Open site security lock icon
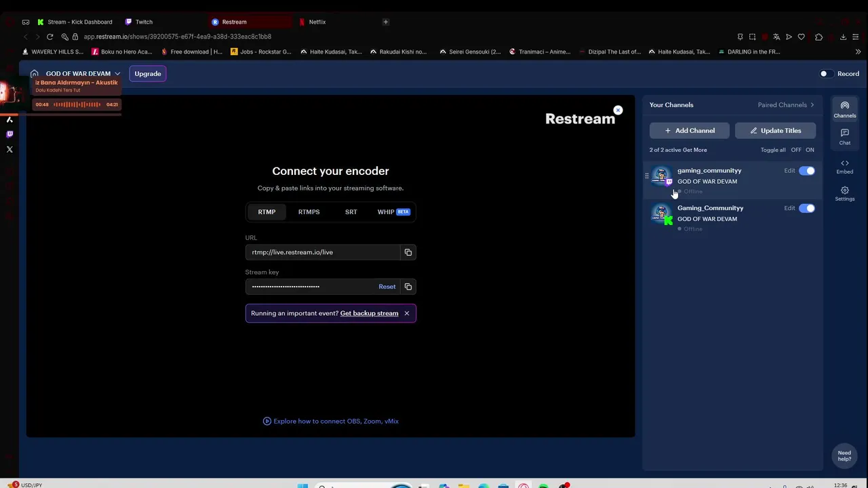 75,37
